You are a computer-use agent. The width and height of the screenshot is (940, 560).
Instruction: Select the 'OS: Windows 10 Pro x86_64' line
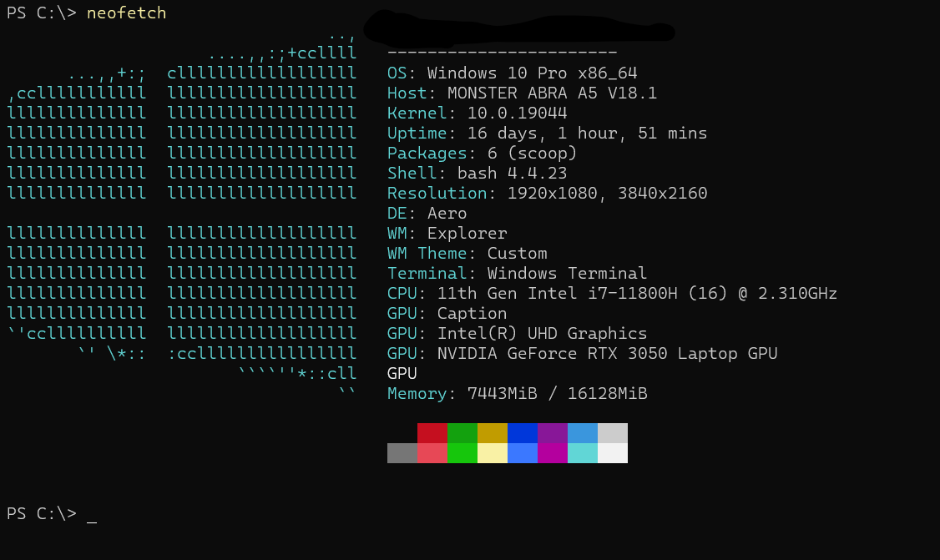(x=512, y=73)
